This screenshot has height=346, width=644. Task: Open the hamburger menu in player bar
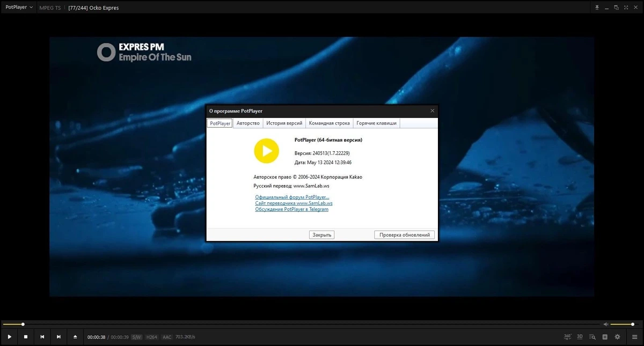633,337
